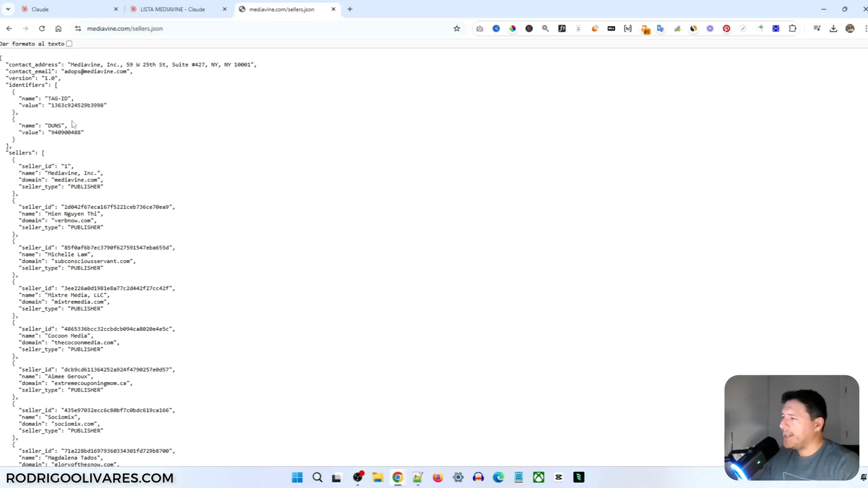Open File Explorer from the taskbar

coord(378,477)
